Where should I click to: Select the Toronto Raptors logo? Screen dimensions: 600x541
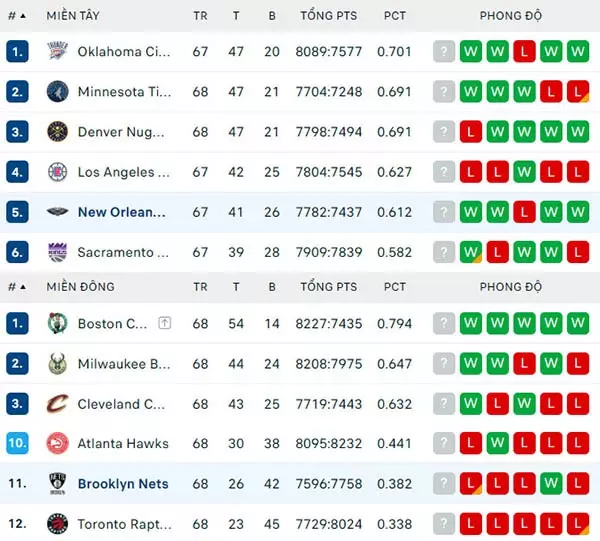(57, 524)
